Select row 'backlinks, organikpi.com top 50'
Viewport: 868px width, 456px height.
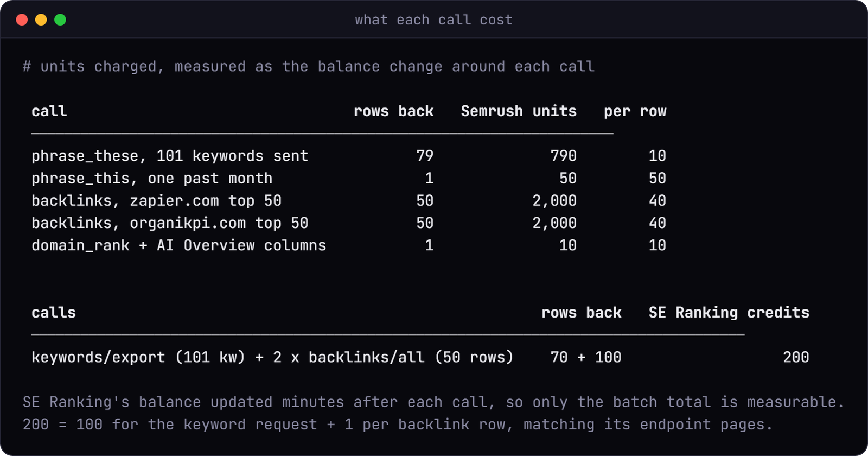coord(349,223)
